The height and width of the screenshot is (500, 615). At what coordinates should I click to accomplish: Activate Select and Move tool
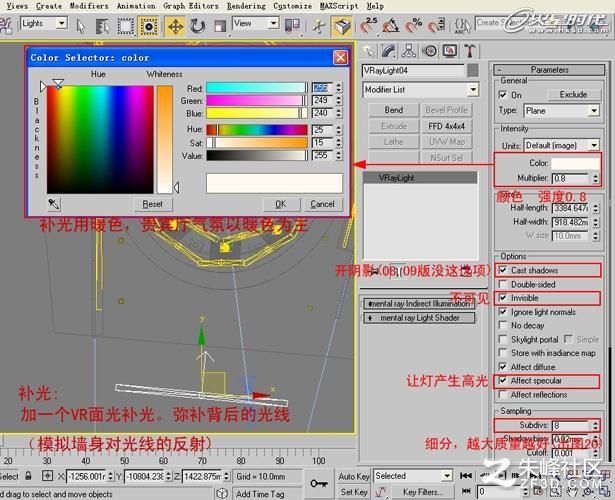pyautogui.click(x=175, y=27)
